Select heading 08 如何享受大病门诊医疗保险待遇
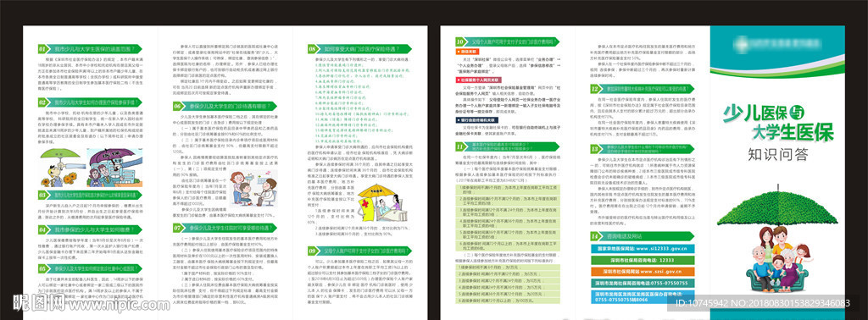 359,48
